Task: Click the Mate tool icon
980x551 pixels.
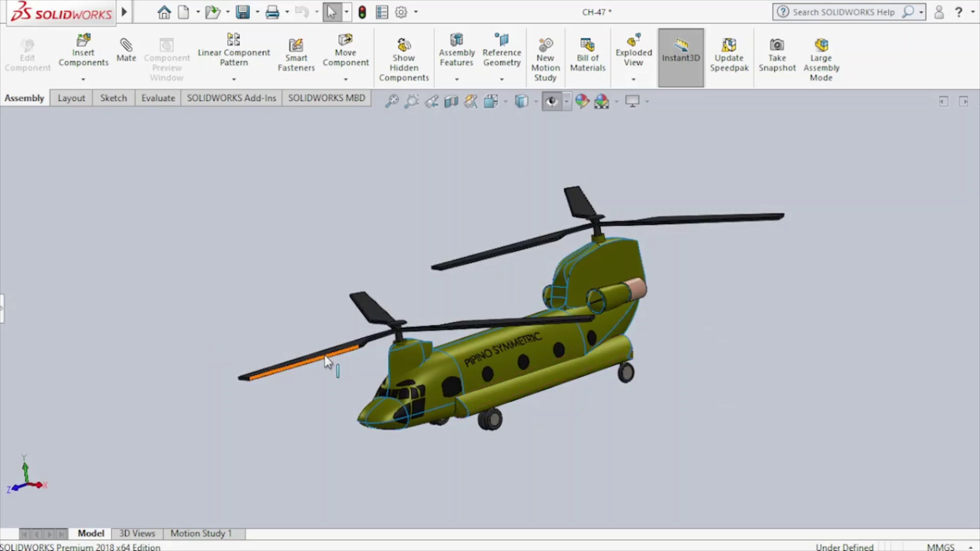Action: 126,46
